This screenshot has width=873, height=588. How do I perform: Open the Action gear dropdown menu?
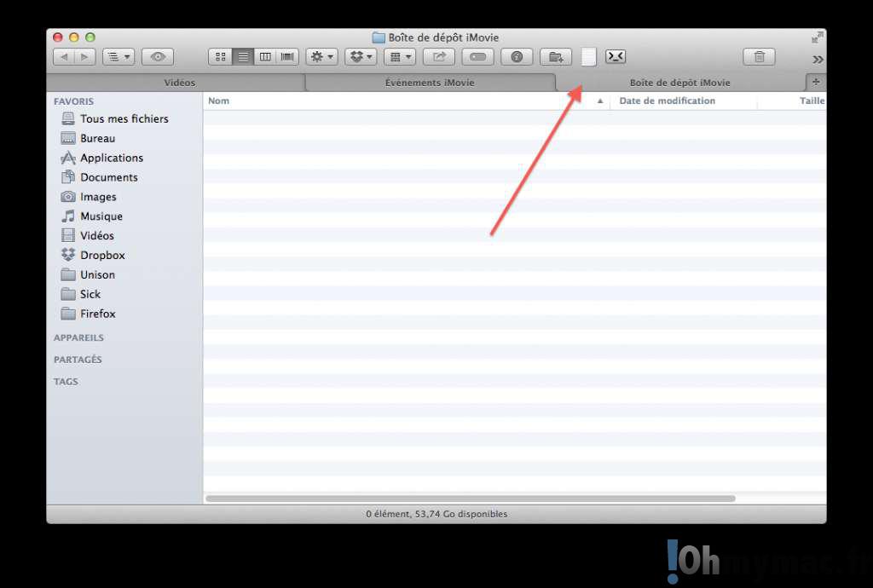pos(321,57)
